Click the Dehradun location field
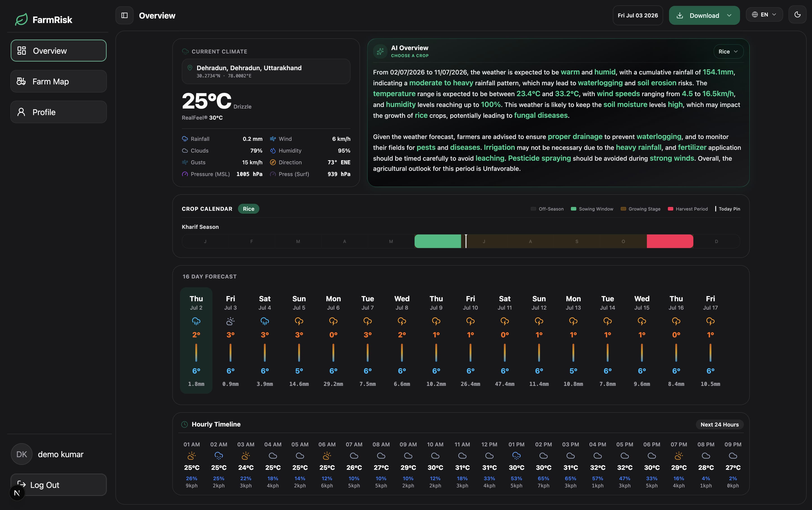 (266, 72)
